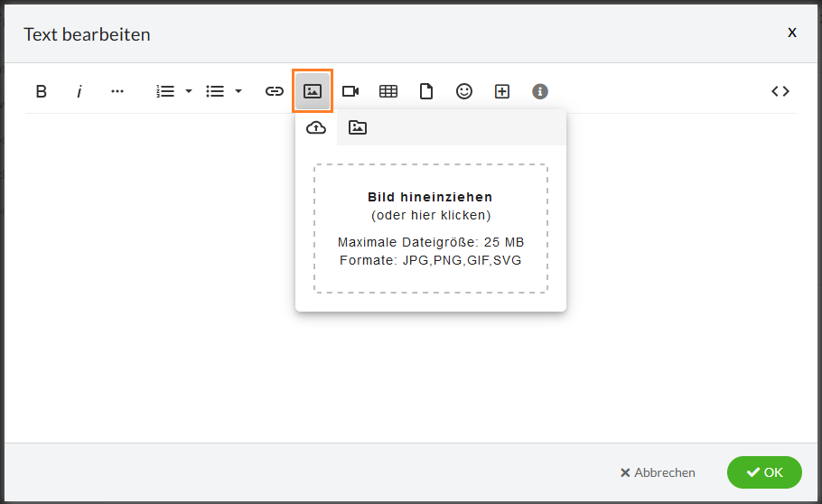Click the Abbrechen button

(658, 472)
